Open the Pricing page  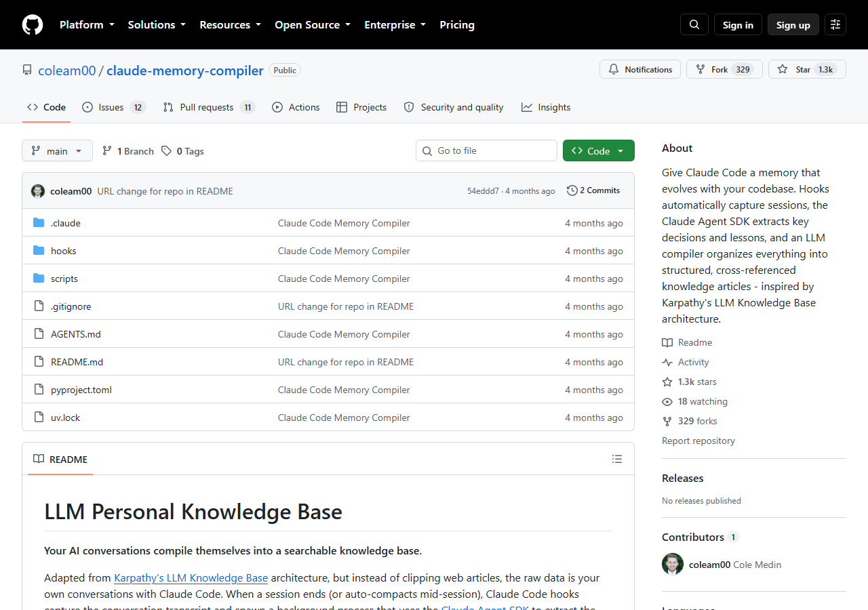pos(457,24)
